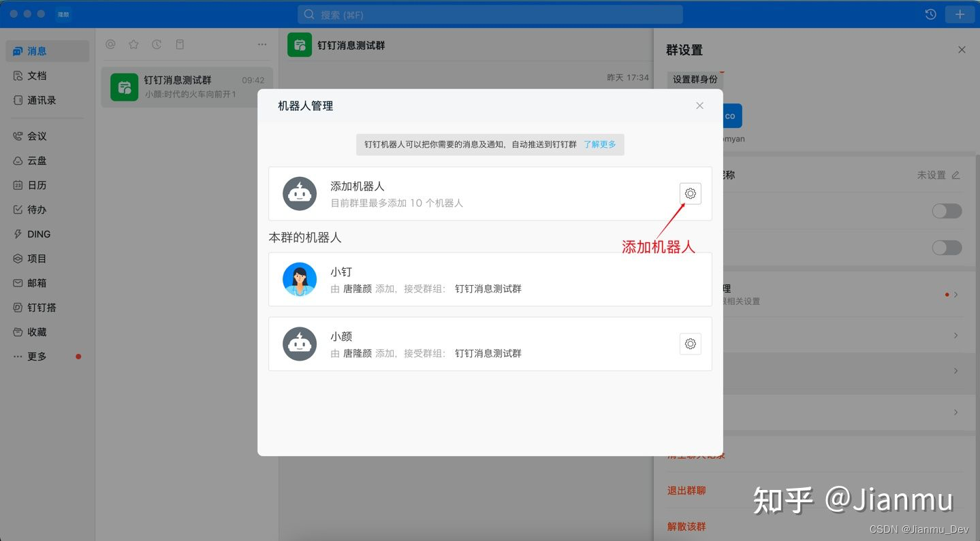Click 退出群聊 to leave the group
This screenshot has height=541, width=980.
click(x=686, y=491)
